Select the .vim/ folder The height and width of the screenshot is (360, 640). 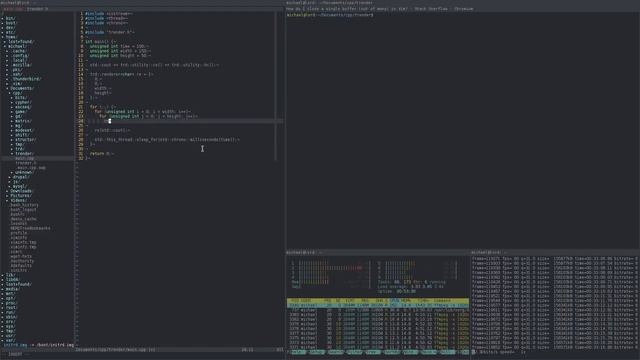[x=16, y=84]
